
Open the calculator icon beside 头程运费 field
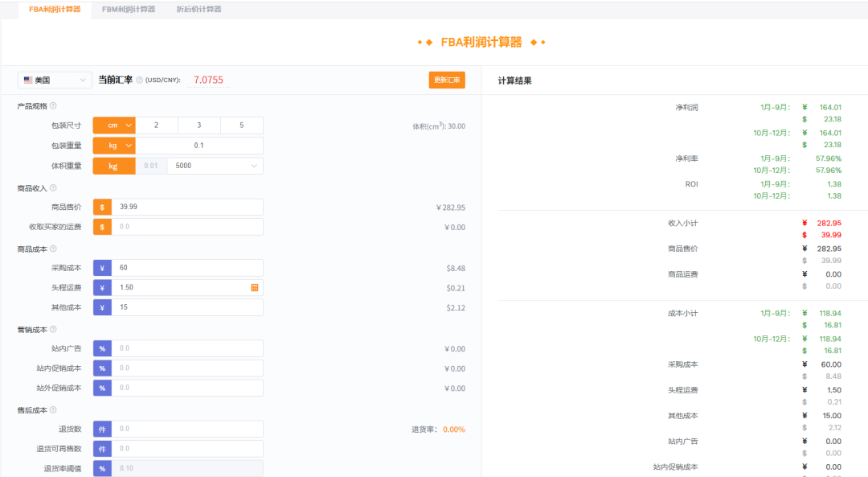pyautogui.click(x=256, y=287)
